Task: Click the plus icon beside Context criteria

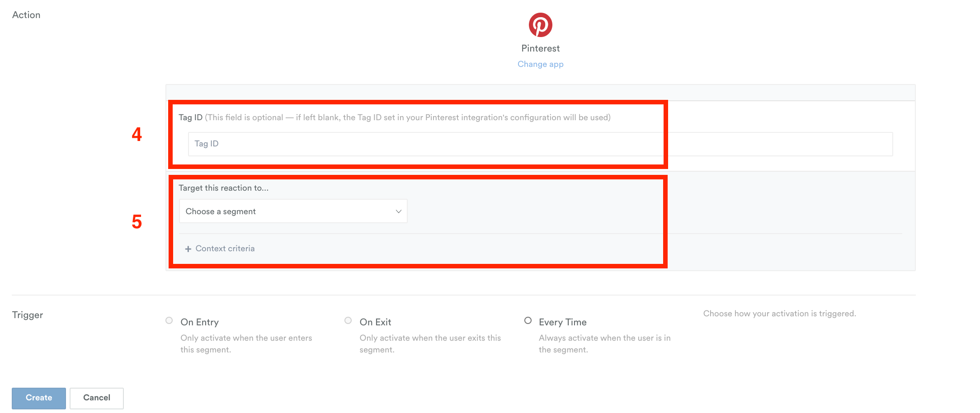Action: [188, 249]
